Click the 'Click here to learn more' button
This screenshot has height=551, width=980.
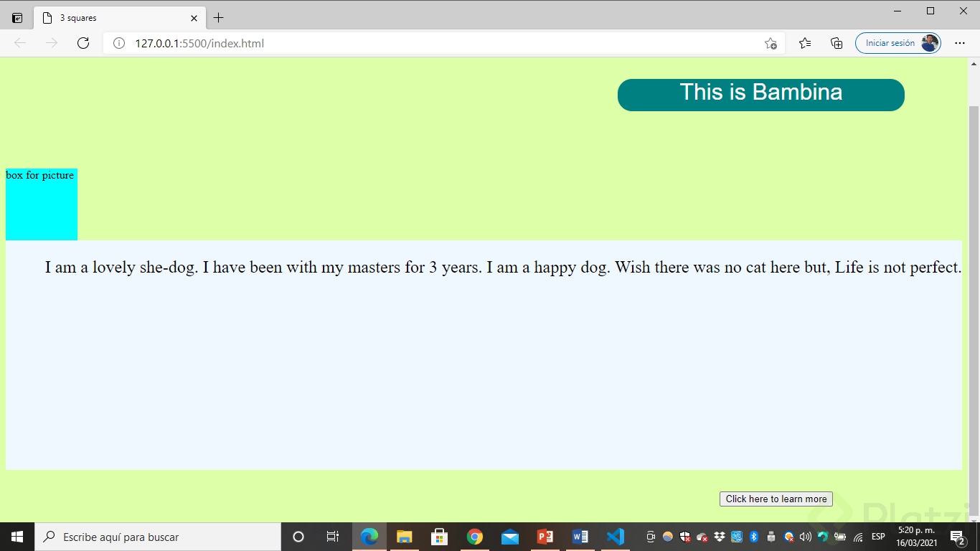[x=776, y=499]
